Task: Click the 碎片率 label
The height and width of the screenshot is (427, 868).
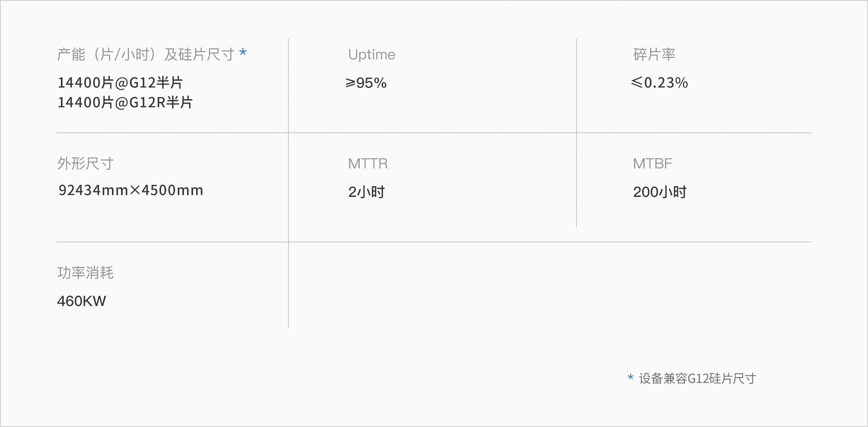Action: [x=654, y=55]
